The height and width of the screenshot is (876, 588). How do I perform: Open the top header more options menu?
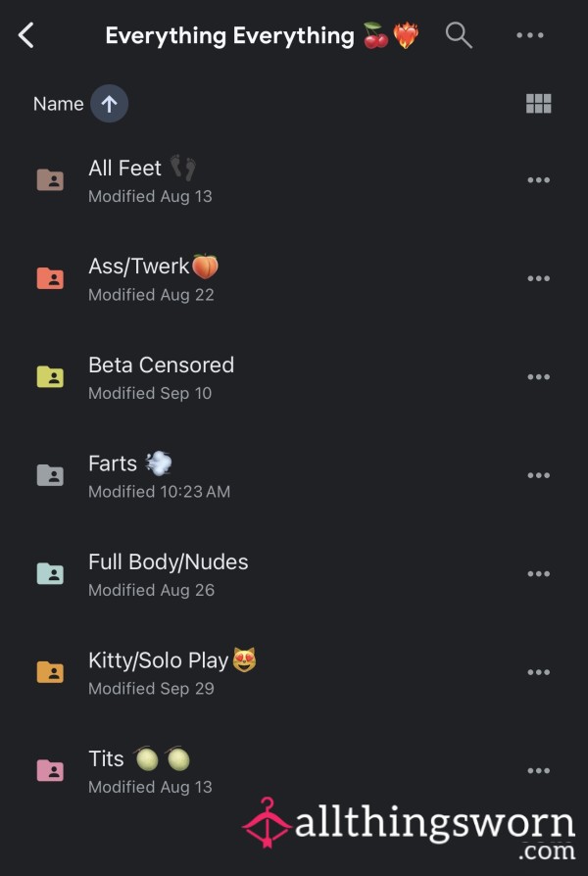[x=530, y=36]
